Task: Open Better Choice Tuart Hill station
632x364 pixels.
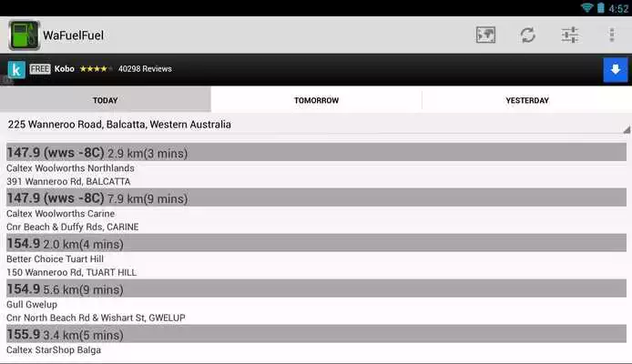Action: pos(56,259)
